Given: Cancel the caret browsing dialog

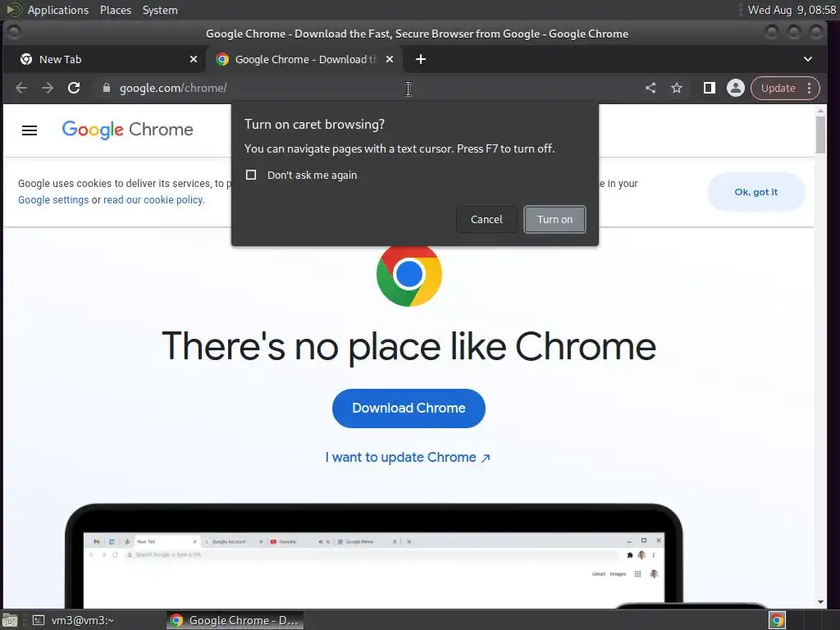Looking at the screenshot, I should pyautogui.click(x=486, y=219).
